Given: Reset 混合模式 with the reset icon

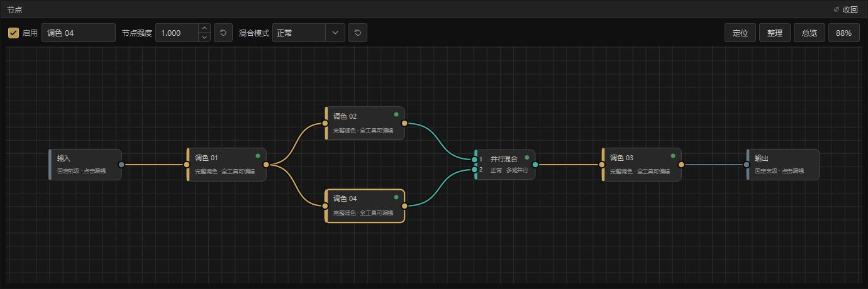Looking at the screenshot, I should coord(358,33).
